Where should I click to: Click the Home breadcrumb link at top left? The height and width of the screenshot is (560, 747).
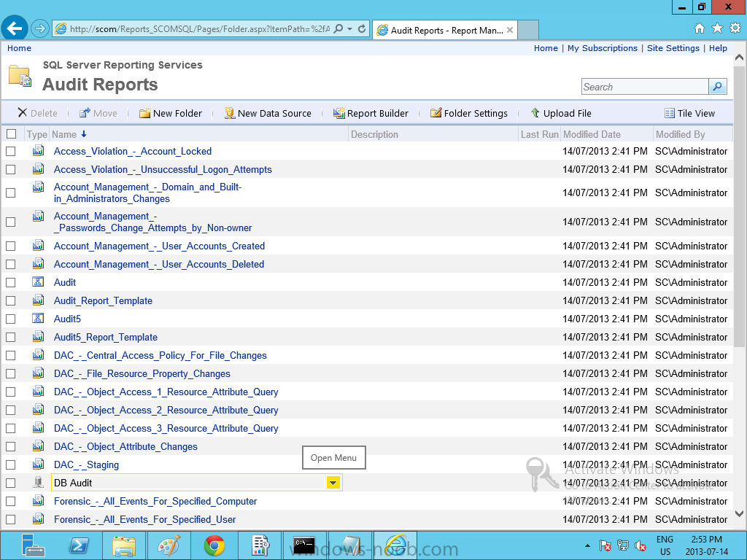19,48
